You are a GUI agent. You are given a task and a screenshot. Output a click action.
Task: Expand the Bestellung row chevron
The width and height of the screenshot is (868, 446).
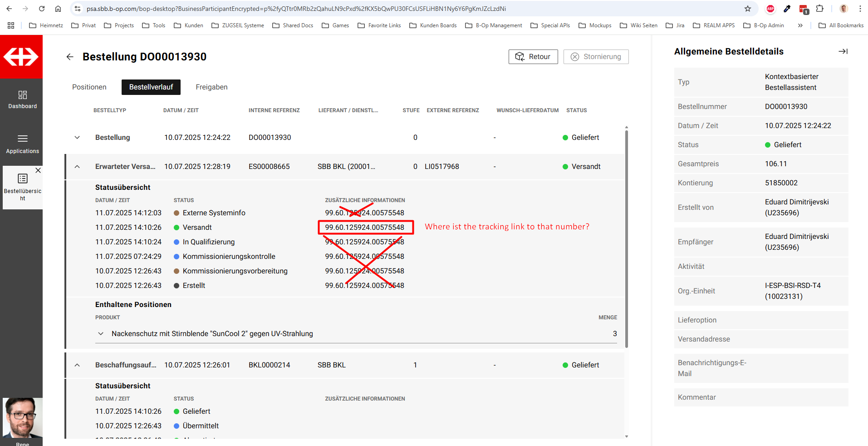[77, 138]
